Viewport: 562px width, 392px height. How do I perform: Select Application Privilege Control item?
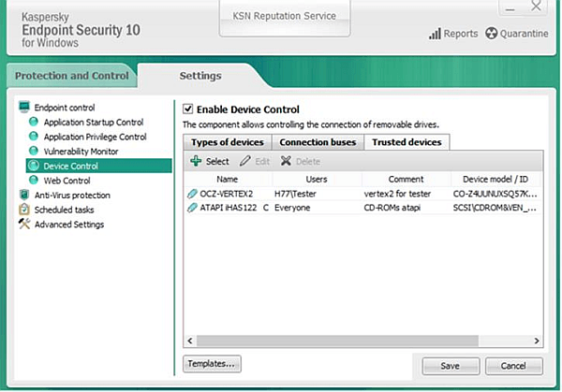tap(95, 137)
